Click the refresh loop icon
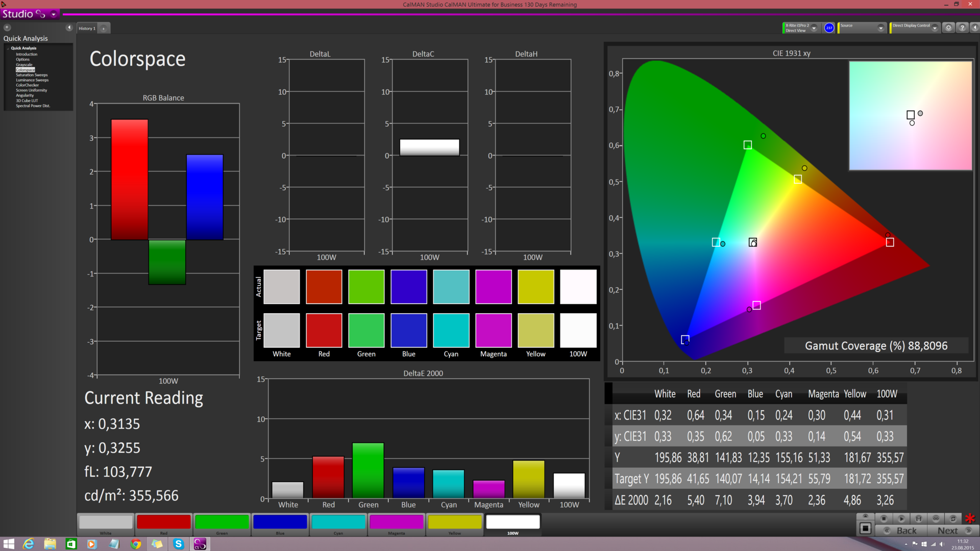The height and width of the screenshot is (551, 980). point(953,518)
